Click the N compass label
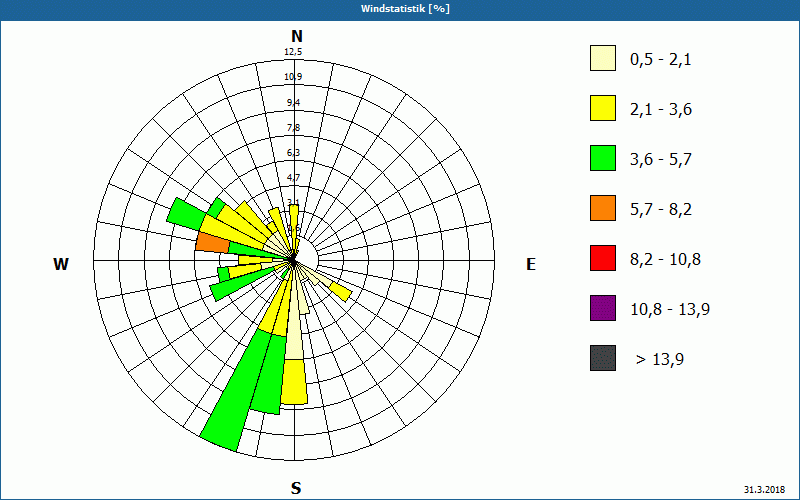800x500 pixels. tap(296, 36)
